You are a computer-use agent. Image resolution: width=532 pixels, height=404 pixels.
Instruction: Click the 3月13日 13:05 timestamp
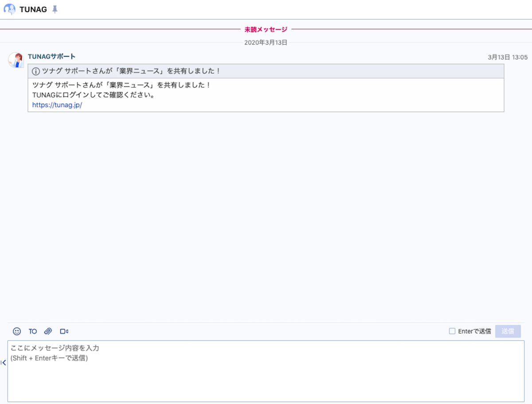click(508, 57)
